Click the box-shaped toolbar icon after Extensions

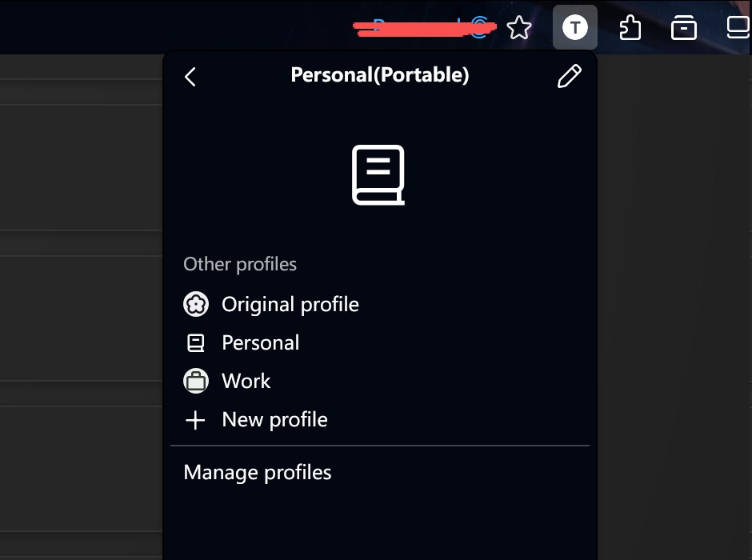pyautogui.click(x=683, y=29)
